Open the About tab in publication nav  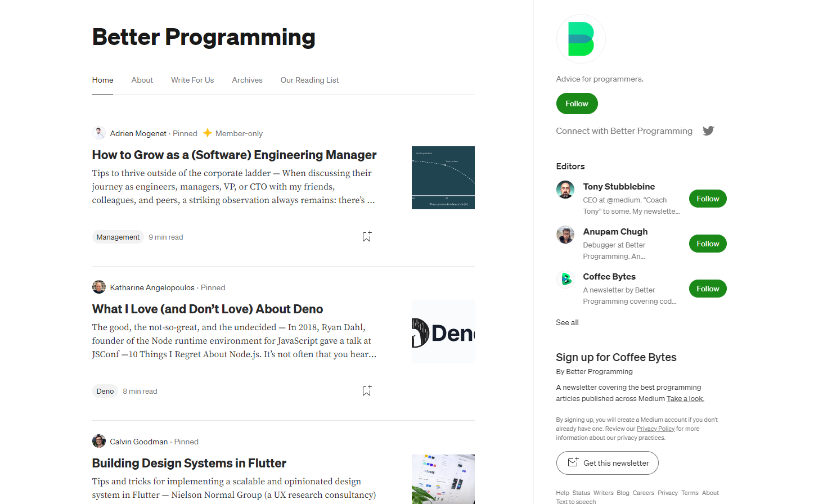point(142,80)
